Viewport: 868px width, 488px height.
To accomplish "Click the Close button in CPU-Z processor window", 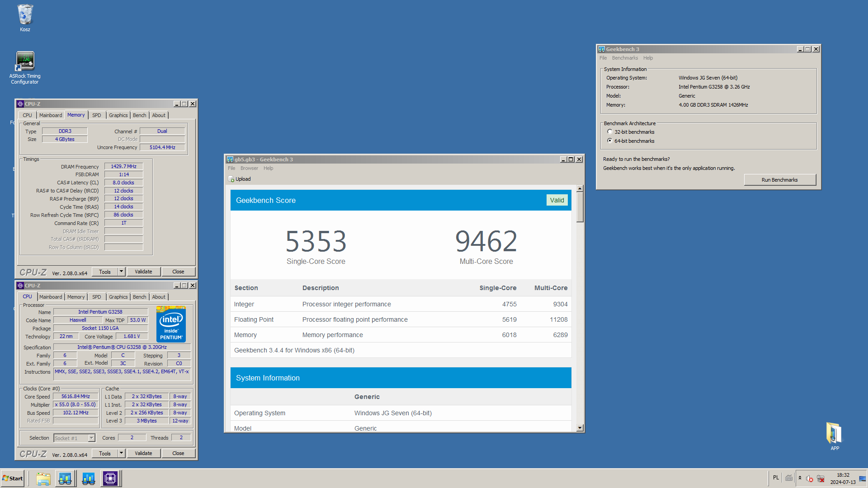I will (178, 453).
